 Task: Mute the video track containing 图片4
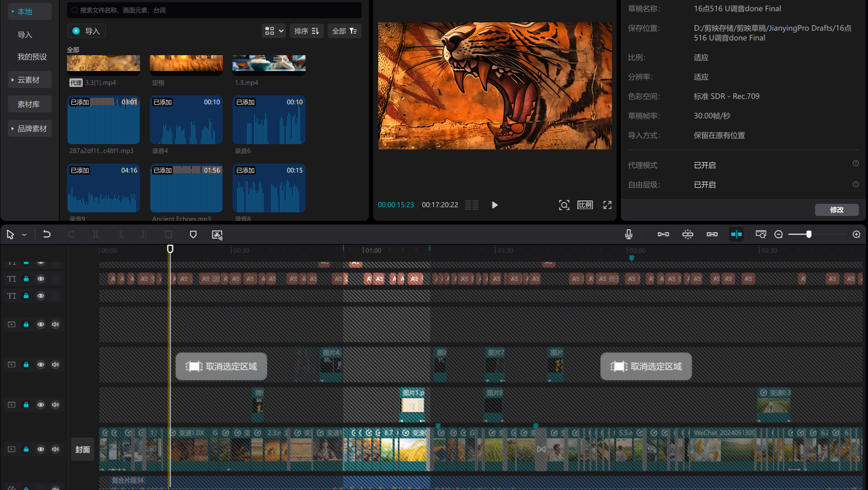click(x=56, y=365)
